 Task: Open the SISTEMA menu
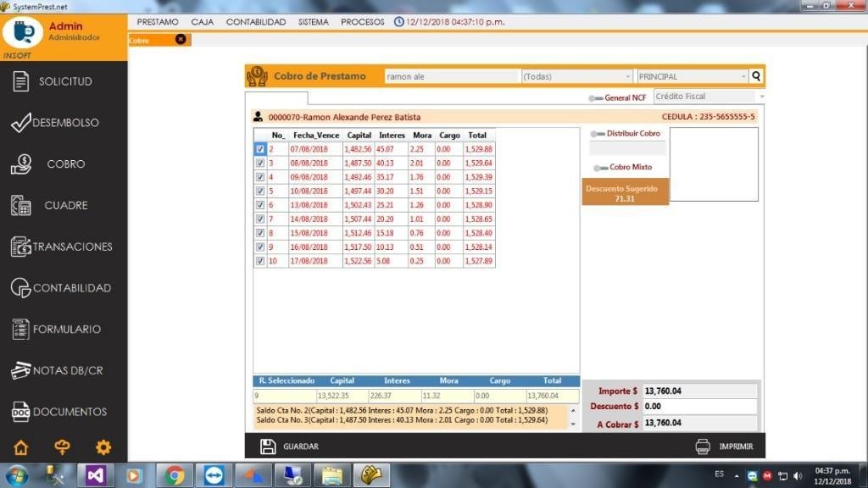click(x=314, y=22)
